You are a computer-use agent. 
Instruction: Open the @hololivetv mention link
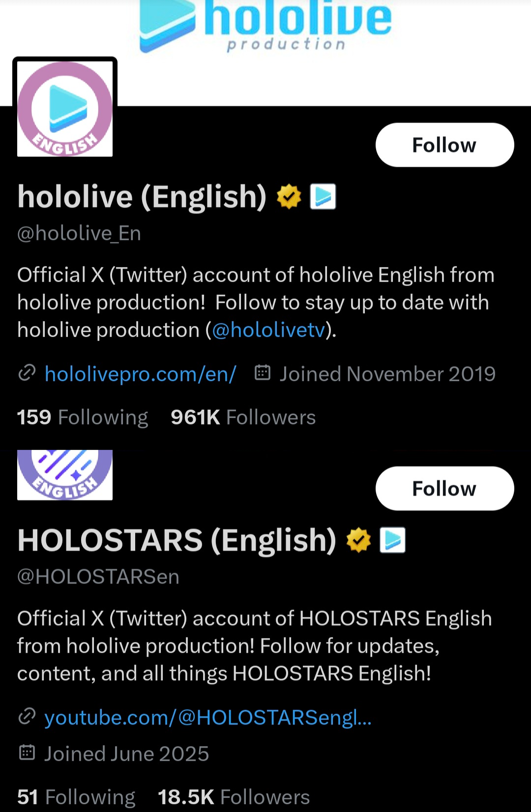pyautogui.click(x=269, y=330)
